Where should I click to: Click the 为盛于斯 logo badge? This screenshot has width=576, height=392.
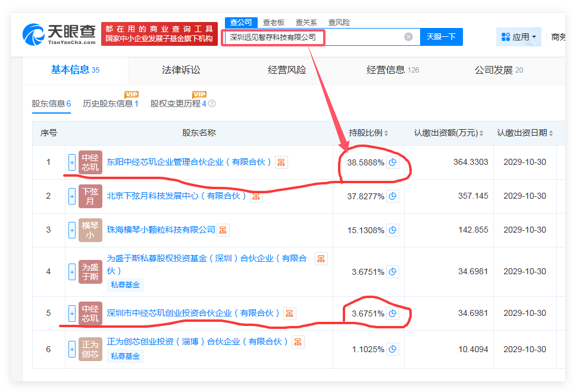tap(90, 272)
